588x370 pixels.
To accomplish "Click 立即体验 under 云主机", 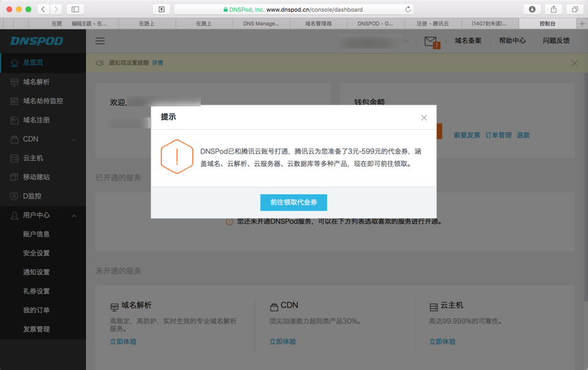I will coord(442,341).
